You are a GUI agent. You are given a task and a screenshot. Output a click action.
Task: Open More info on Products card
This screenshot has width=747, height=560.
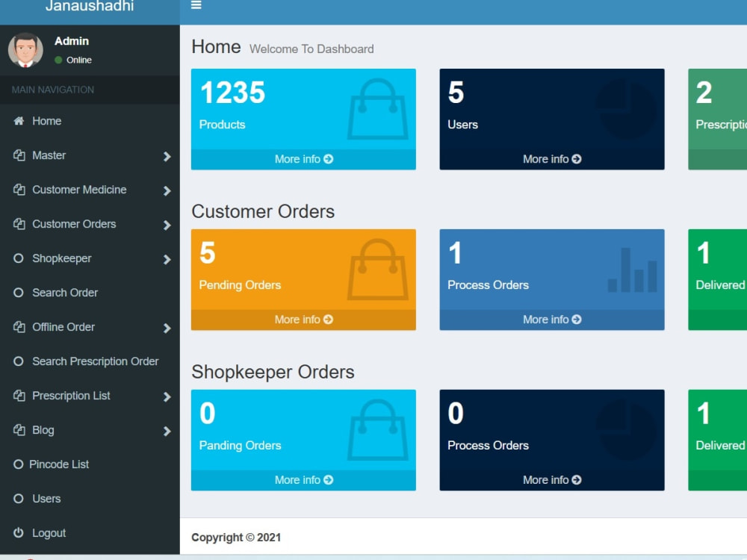coord(303,159)
